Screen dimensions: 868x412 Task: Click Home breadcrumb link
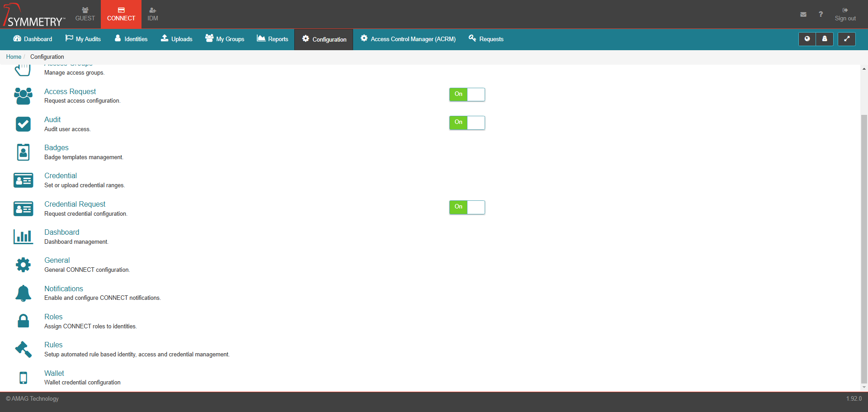coord(14,57)
